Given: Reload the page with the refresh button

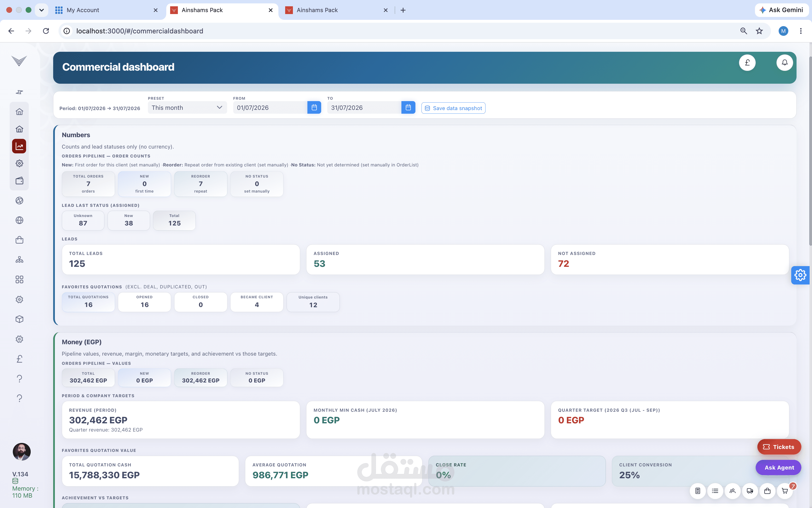Looking at the screenshot, I should coord(46,31).
